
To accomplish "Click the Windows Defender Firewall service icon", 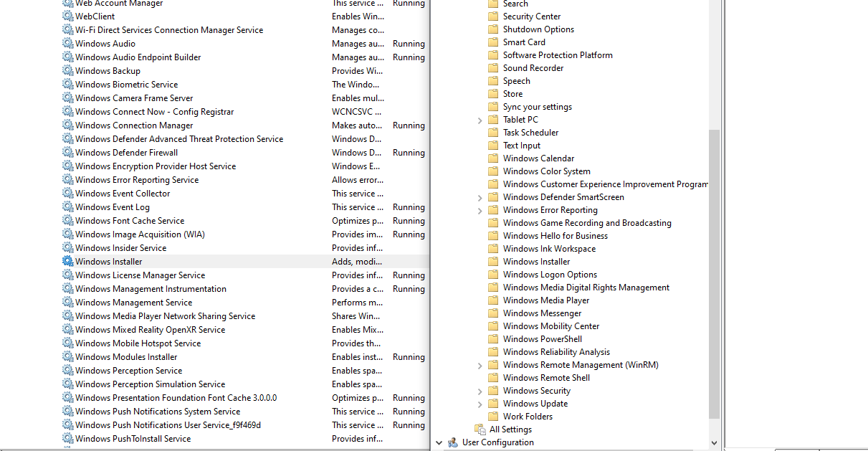I will (x=68, y=153).
